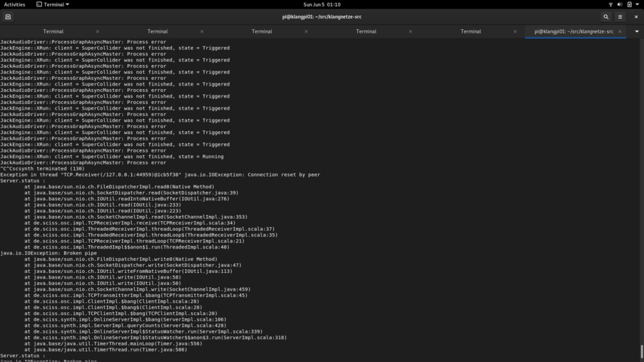Click the new tab icon in header bar

8,16
